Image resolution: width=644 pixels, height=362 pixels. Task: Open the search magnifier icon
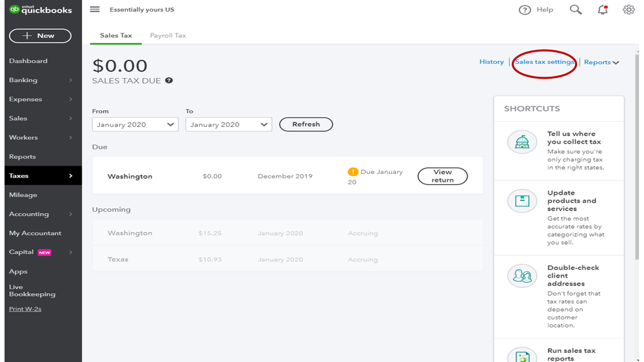(x=576, y=10)
